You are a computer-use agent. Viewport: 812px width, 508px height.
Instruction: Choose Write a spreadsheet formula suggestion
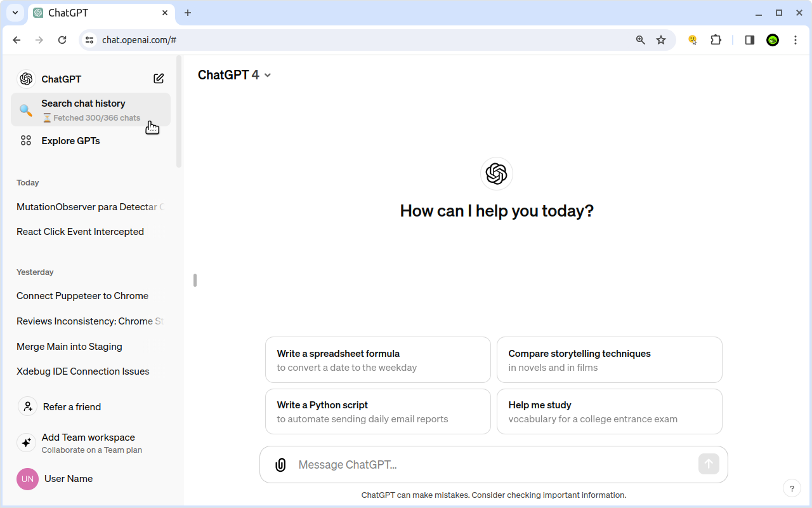378,360
